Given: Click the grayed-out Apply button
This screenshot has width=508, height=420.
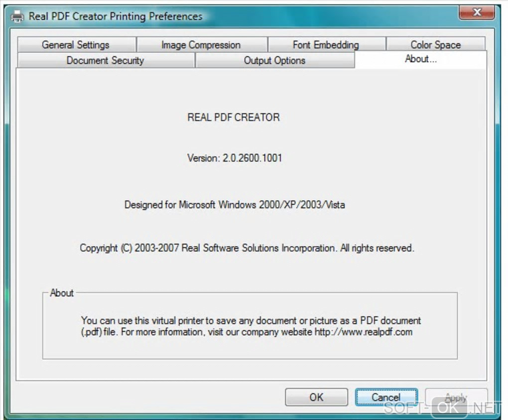Looking at the screenshot, I should 456,397.
